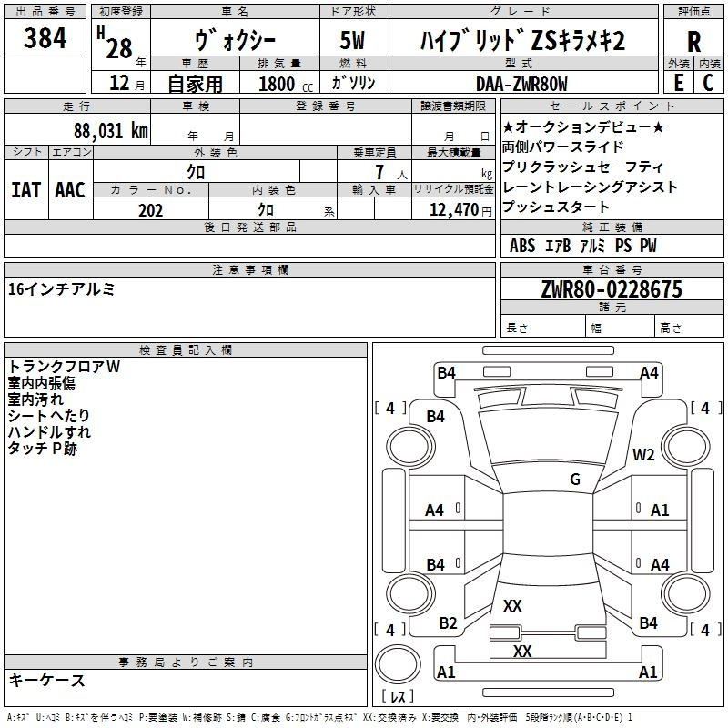Click XX mark on rear glass
Image resolution: width=728 pixels, height=728 pixels.
pyautogui.click(x=512, y=605)
